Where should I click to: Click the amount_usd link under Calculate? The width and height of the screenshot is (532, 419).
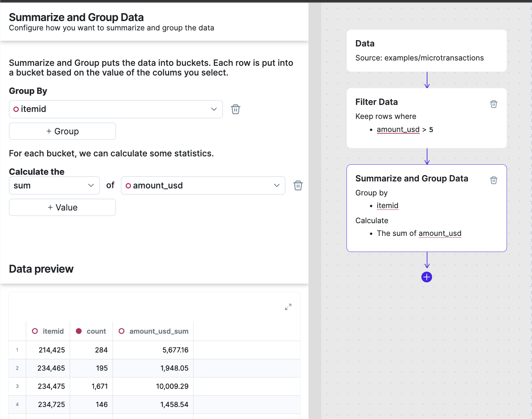pyautogui.click(x=440, y=234)
